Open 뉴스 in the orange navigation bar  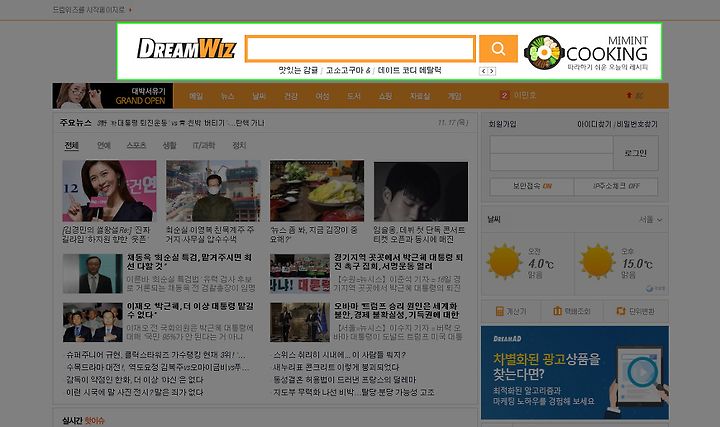coord(228,96)
